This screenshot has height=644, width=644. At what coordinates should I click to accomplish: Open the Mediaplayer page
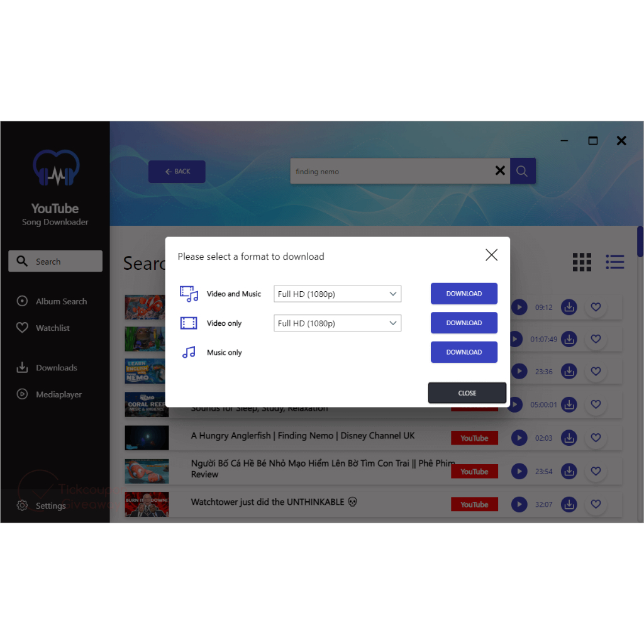(x=58, y=394)
